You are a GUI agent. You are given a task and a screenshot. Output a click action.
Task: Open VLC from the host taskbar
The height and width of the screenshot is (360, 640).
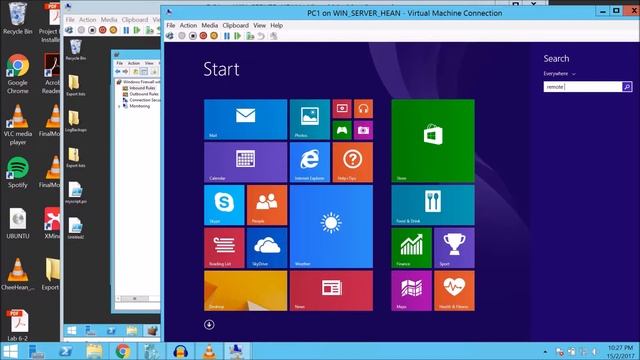click(x=209, y=351)
